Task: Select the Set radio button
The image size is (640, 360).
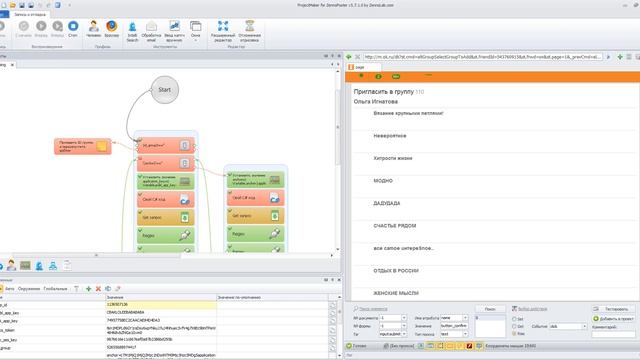Action: [514, 319]
